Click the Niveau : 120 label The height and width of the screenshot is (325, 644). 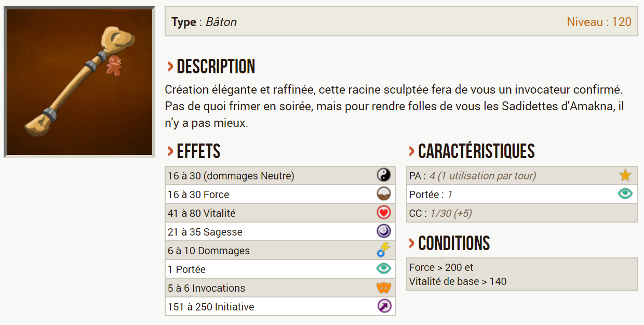tap(599, 22)
